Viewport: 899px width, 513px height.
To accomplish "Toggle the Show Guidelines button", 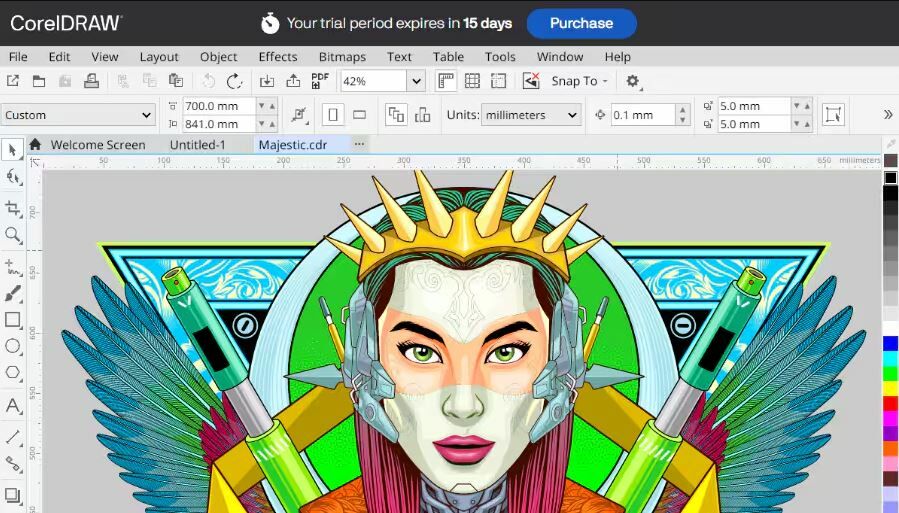I will coord(499,81).
